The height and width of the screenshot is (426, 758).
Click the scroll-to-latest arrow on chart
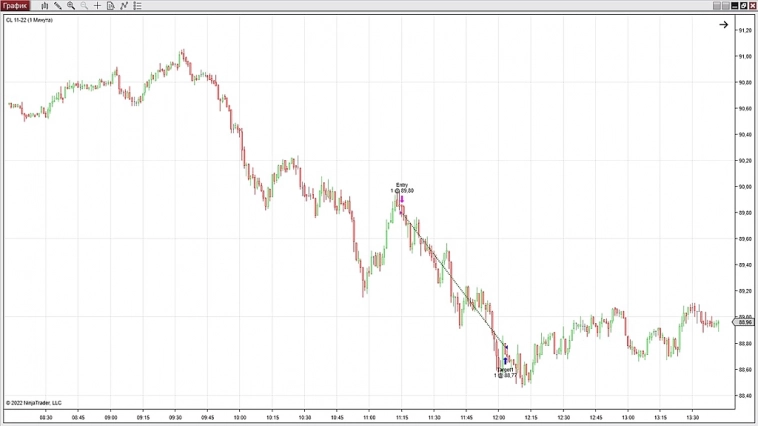click(723, 24)
